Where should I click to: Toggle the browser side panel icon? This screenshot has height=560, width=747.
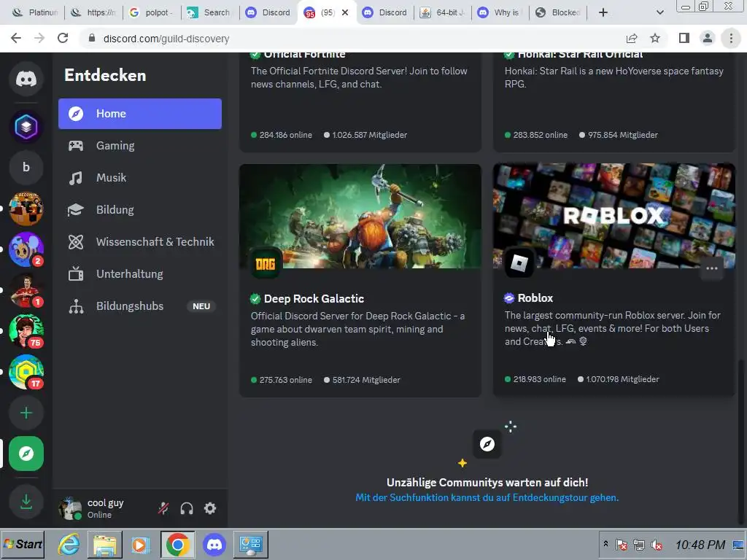[x=684, y=38]
